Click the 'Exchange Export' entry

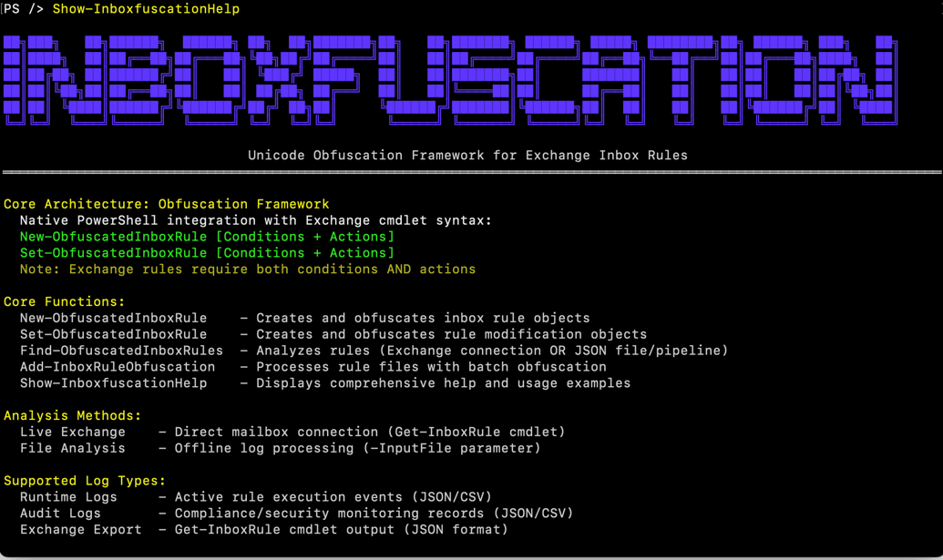pos(80,529)
